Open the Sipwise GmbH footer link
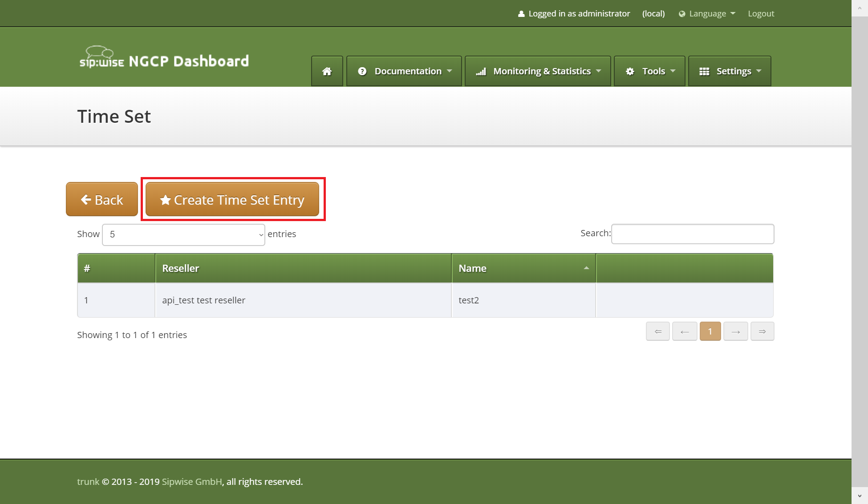This screenshot has width=868, height=504. click(x=191, y=482)
